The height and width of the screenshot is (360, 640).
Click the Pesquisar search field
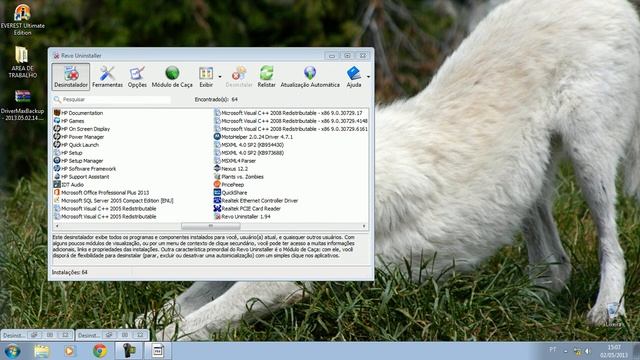(x=112, y=99)
